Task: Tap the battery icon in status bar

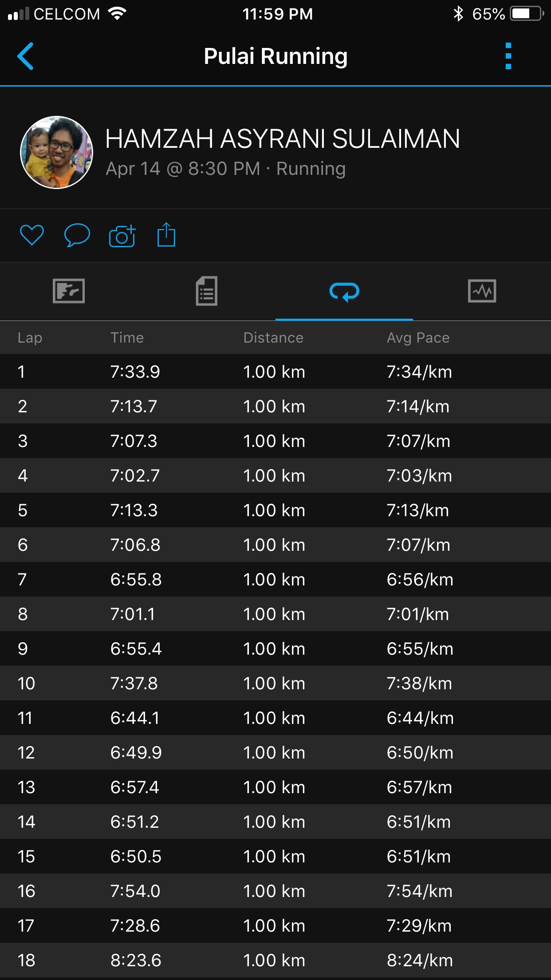Action: [x=527, y=14]
